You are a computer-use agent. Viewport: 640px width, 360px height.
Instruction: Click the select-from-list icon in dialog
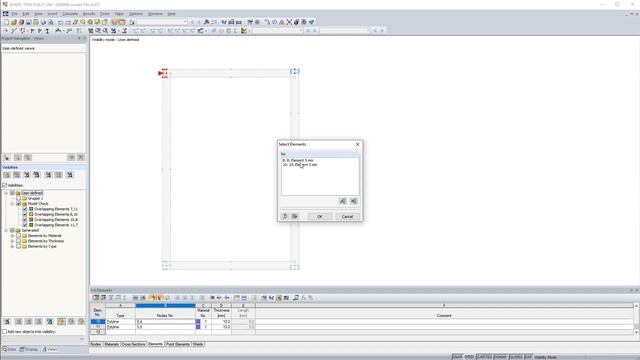coord(342,201)
